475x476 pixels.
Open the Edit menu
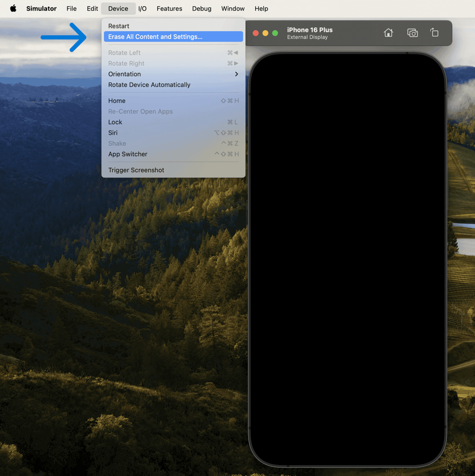[x=92, y=9]
